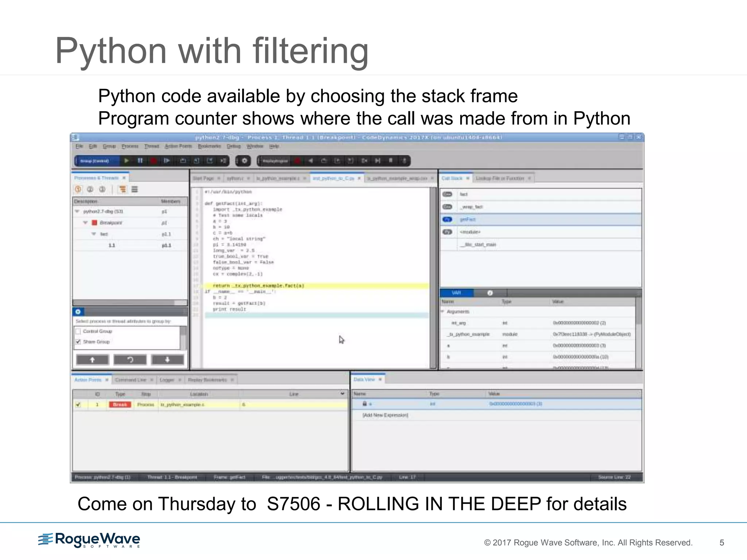
Task: Click the reset (circular arrow) button
Action: [130, 360]
